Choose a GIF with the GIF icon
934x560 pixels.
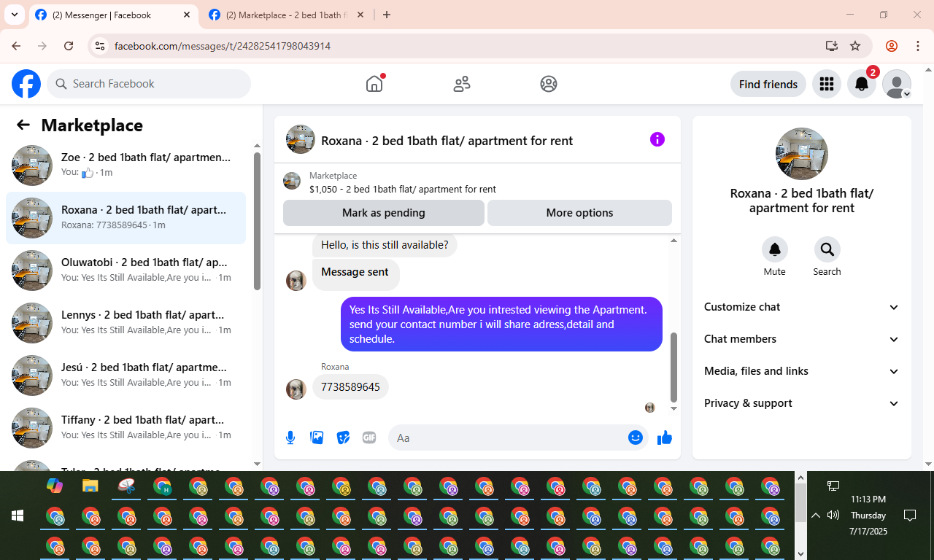(x=369, y=437)
